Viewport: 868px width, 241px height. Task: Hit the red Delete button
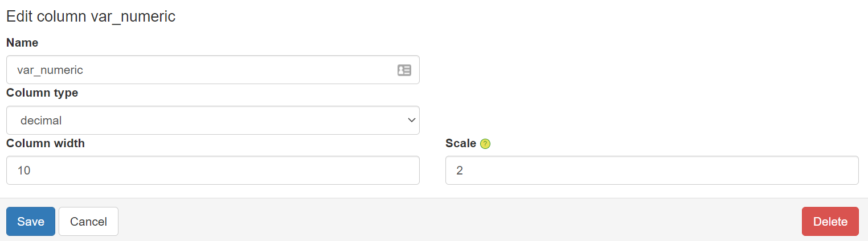coord(830,221)
